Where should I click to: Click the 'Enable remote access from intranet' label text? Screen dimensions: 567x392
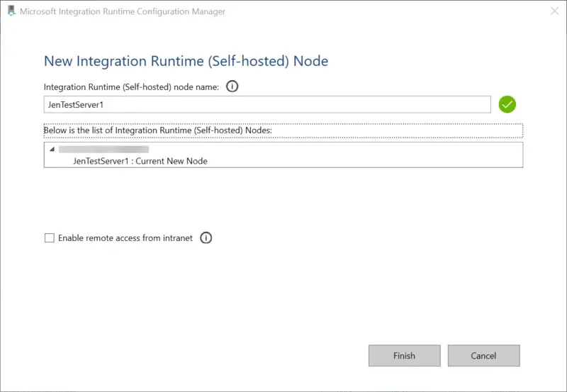pyautogui.click(x=125, y=238)
